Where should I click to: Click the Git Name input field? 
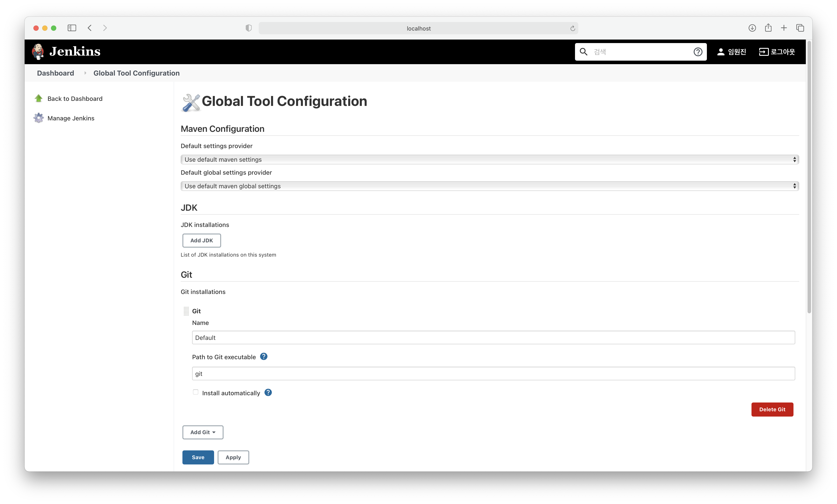click(x=493, y=338)
